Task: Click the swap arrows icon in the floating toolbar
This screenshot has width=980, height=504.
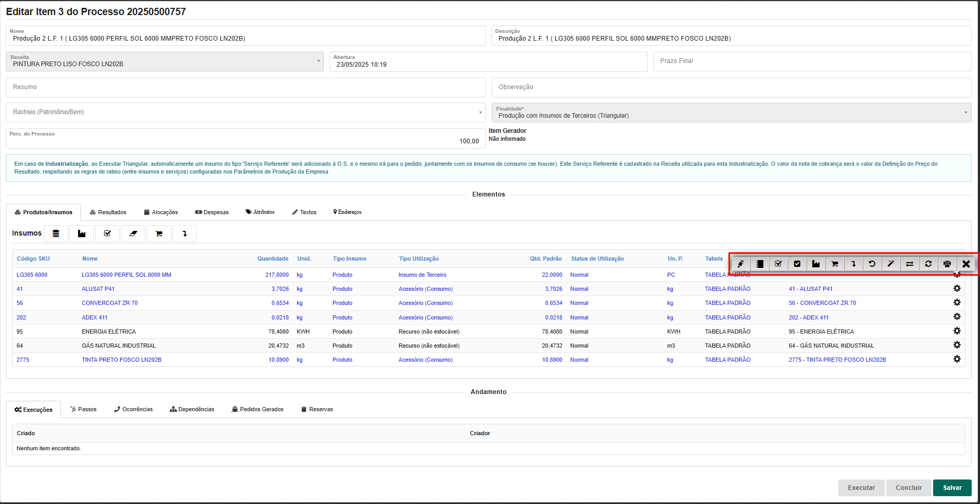Action: pyautogui.click(x=910, y=264)
